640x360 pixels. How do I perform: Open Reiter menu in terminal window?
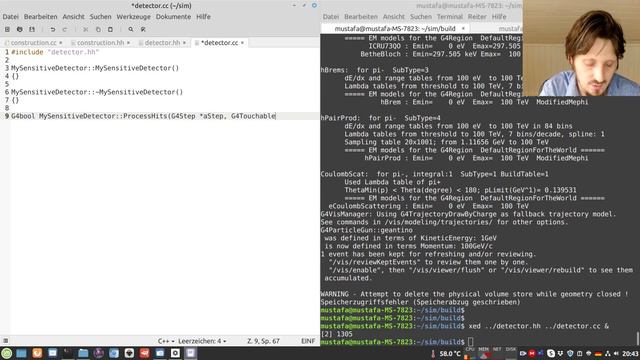[477, 17]
